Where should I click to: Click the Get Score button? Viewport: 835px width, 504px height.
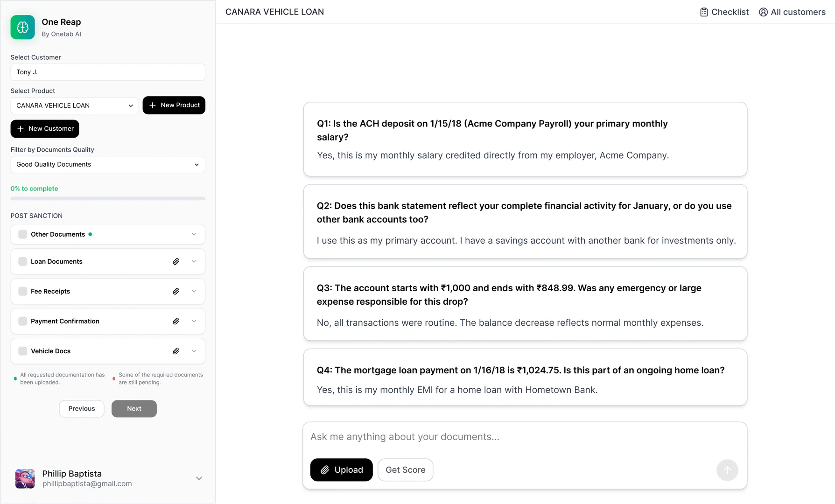coord(405,470)
